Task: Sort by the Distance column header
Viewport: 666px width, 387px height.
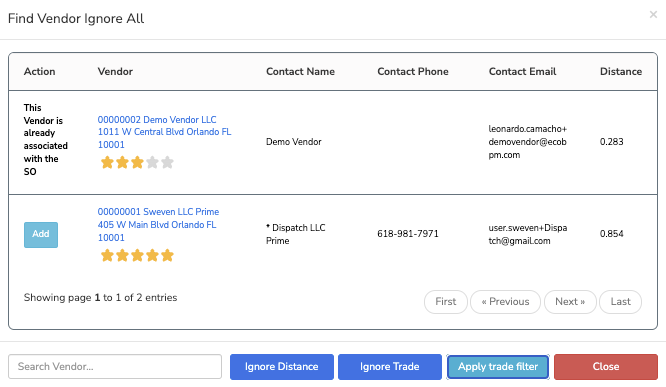Action: click(x=621, y=71)
